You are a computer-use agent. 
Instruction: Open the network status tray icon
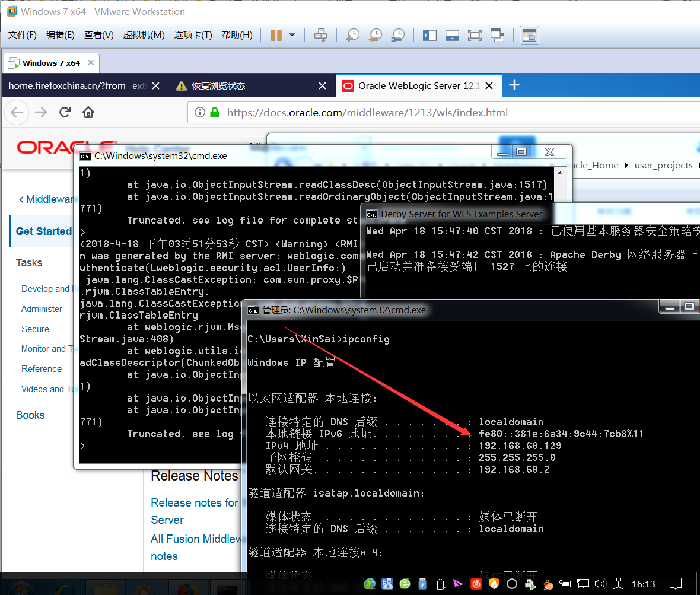583,584
